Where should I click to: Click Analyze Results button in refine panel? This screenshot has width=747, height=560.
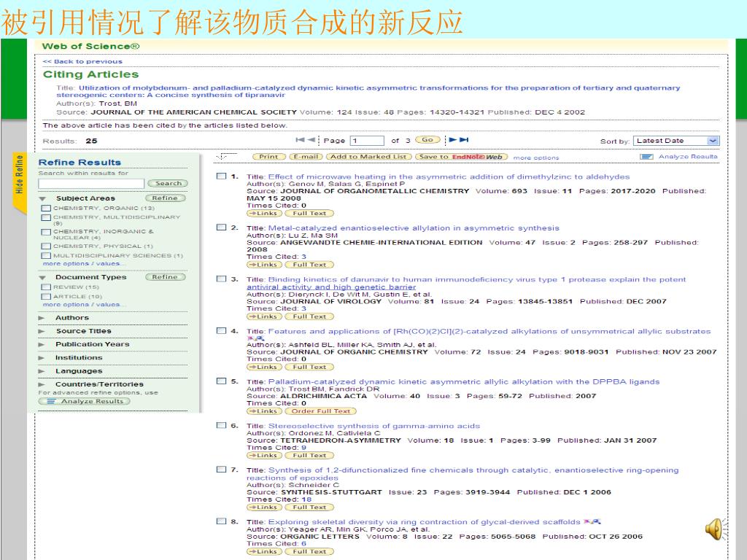click(x=85, y=402)
